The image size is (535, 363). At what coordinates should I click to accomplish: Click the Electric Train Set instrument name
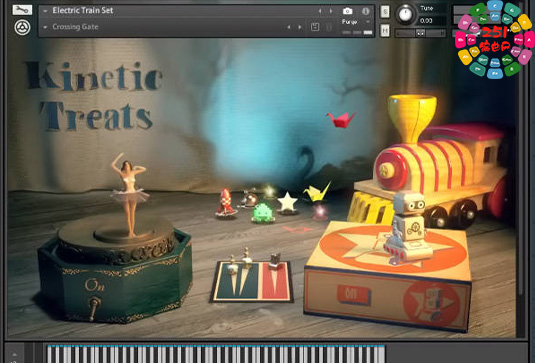click(83, 11)
